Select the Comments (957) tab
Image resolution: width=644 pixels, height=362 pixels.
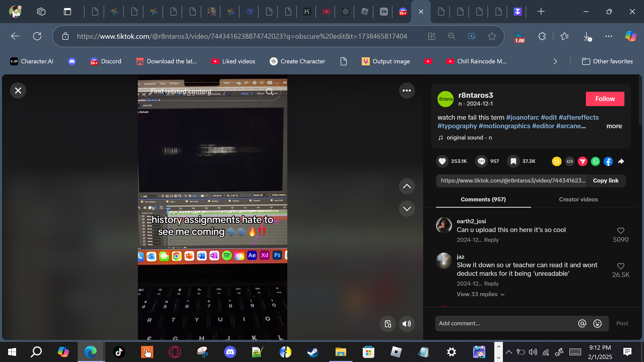click(x=483, y=199)
